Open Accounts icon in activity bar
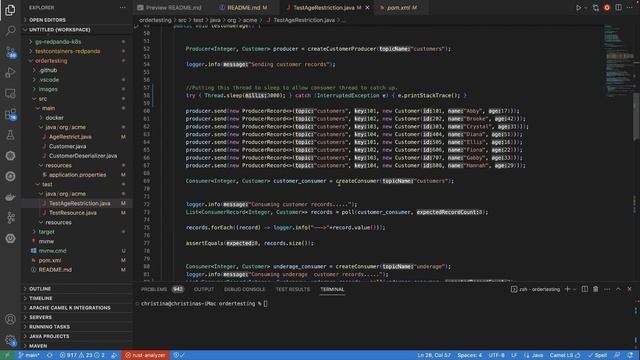The image size is (640, 360). [10, 319]
